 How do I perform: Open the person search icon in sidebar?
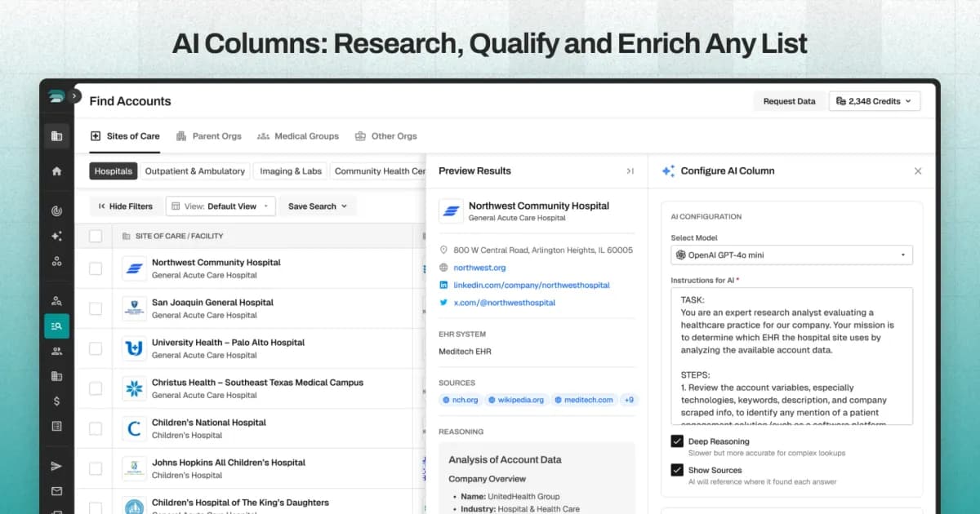pos(56,300)
